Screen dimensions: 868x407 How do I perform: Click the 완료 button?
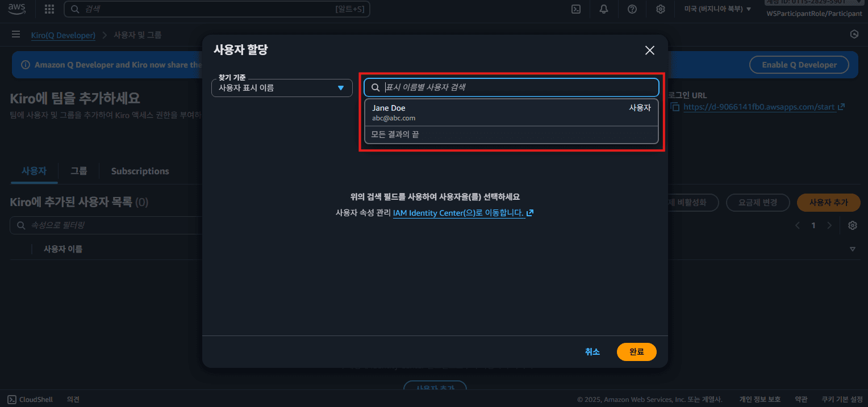[636, 352]
